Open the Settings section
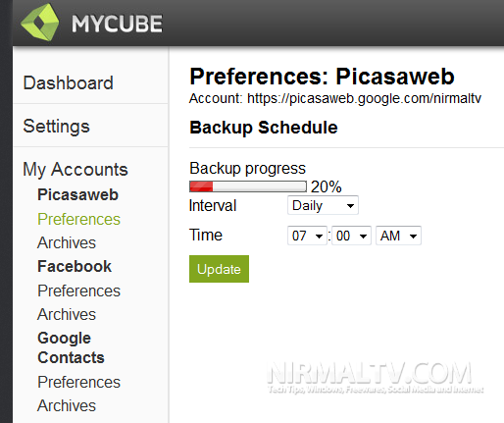Image resolution: width=504 pixels, height=423 pixels. click(56, 127)
